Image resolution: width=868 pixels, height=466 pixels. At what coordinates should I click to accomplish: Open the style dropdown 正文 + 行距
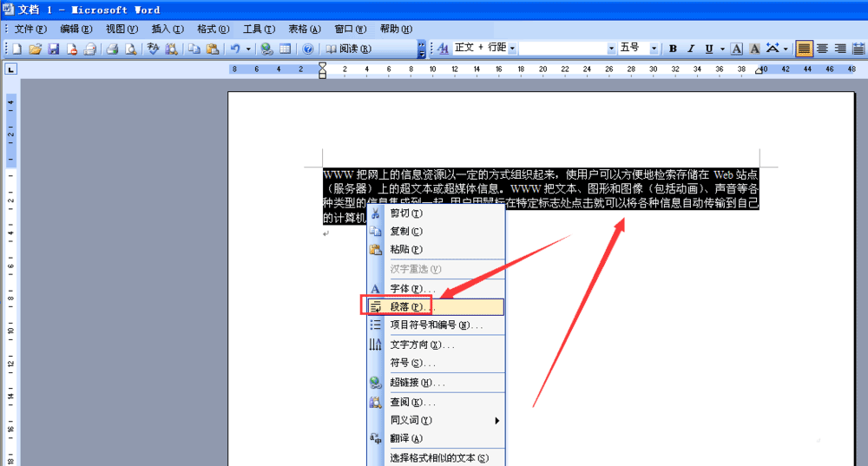(x=513, y=49)
